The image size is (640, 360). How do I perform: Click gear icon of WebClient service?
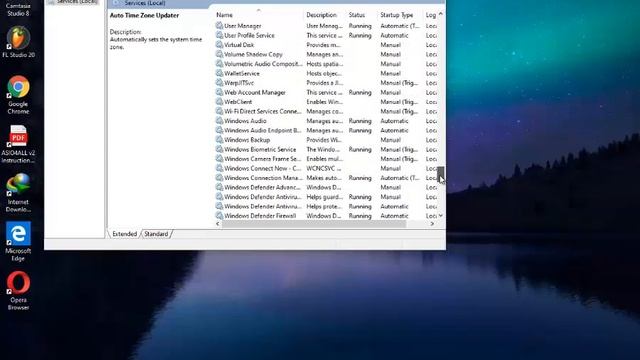[x=219, y=102]
